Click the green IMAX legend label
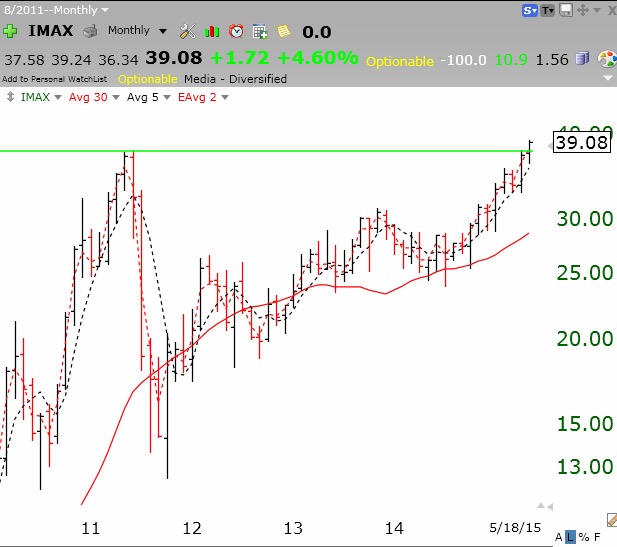Image resolution: width=617 pixels, height=547 pixels. [x=35, y=97]
